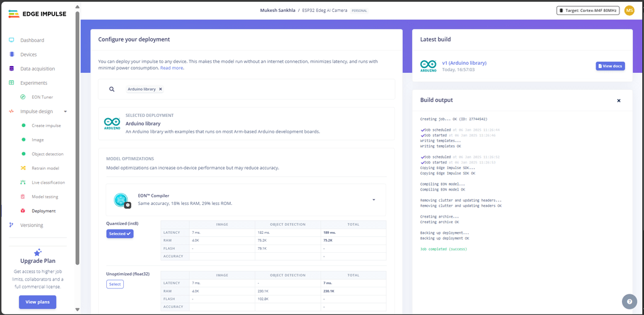Viewport: 644px width, 315px height.
Task: Open Data acquisition page
Action: (x=38, y=69)
